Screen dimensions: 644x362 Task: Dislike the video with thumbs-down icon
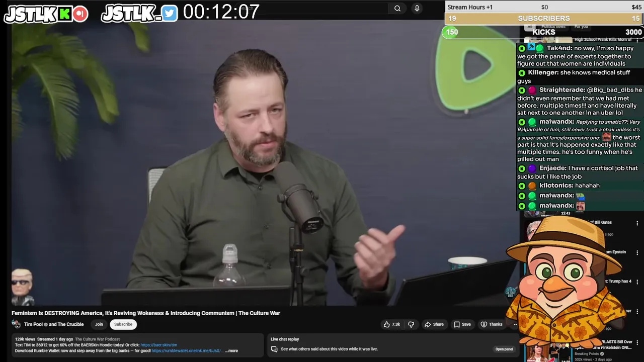click(x=411, y=324)
